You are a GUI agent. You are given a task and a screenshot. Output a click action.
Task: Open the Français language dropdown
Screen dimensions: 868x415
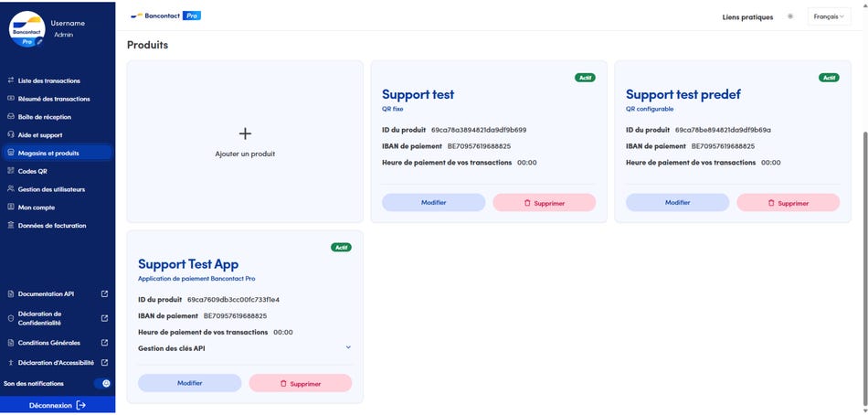click(830, 16)
